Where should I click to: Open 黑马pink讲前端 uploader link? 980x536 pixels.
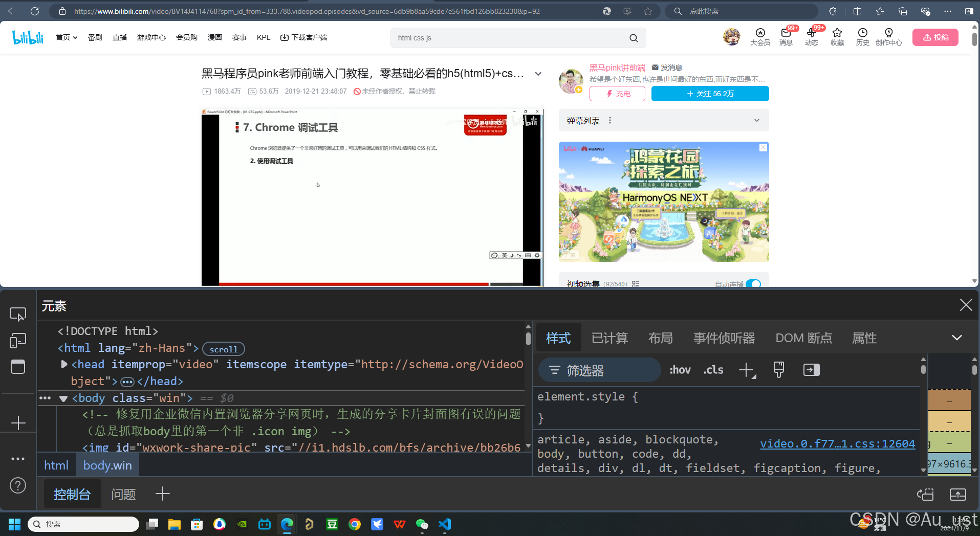(617, 68)
